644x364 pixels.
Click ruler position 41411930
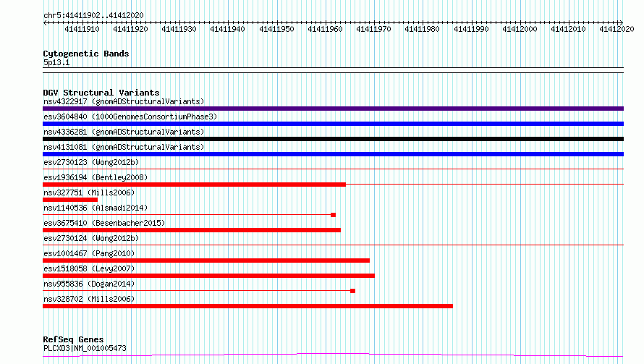click(179, 29)
